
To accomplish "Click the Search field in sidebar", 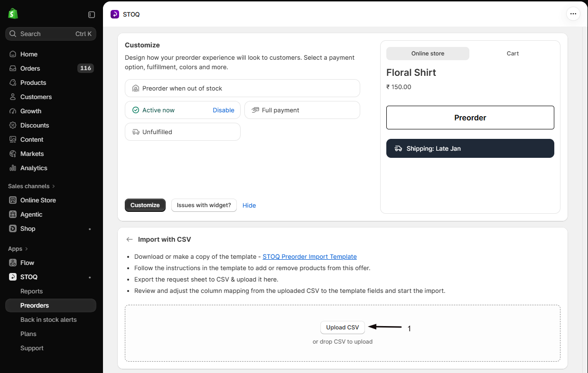I will [51, 34].
